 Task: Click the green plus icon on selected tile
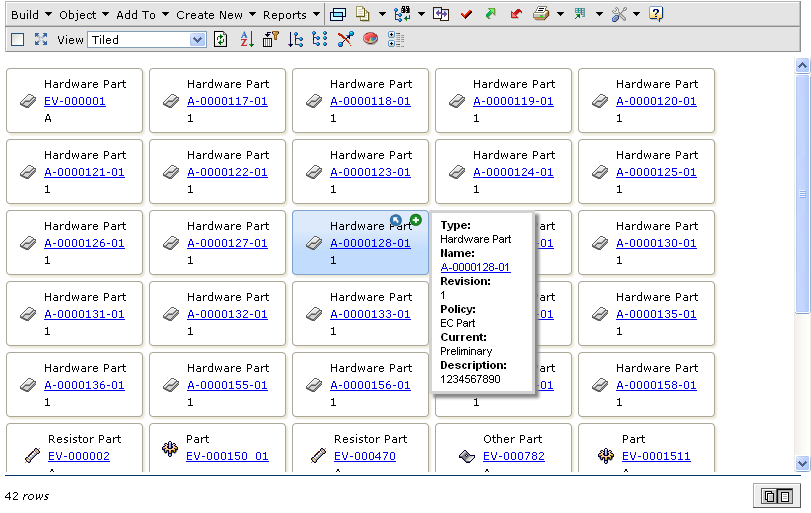coord(416,219)
